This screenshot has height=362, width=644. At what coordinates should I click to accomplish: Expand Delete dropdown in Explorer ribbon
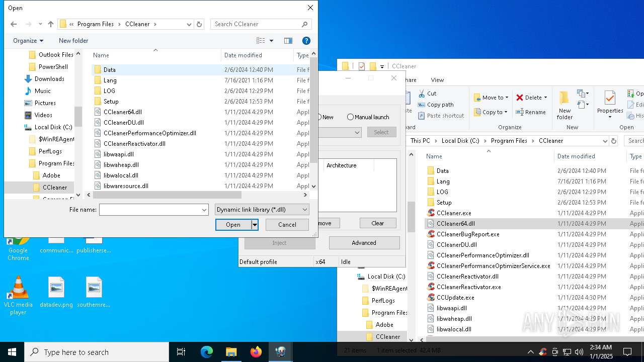(545, 98)
